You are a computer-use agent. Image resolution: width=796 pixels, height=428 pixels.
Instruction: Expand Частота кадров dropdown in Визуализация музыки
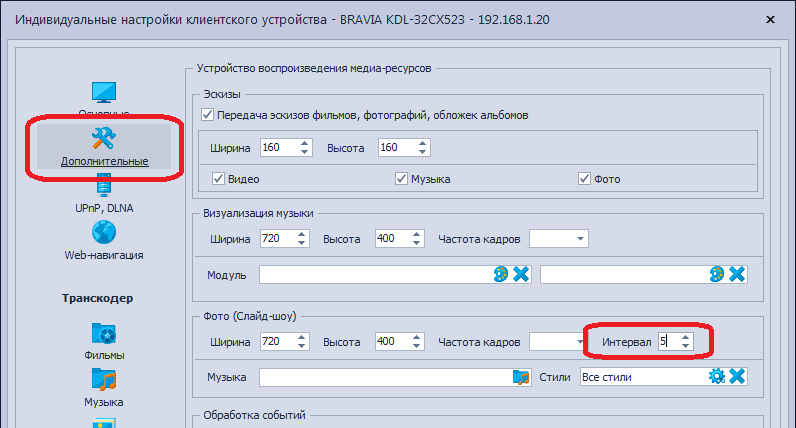(579, 239)
